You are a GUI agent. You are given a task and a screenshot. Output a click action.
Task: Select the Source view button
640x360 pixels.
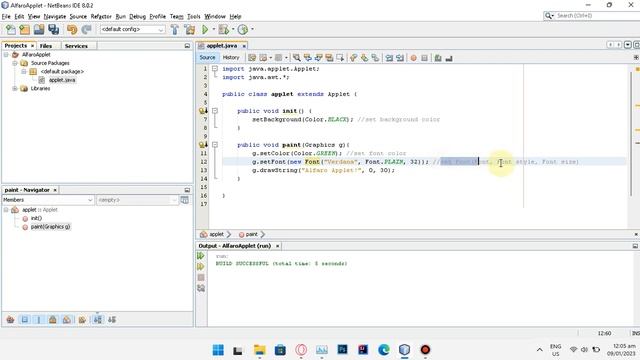point(207,58)
